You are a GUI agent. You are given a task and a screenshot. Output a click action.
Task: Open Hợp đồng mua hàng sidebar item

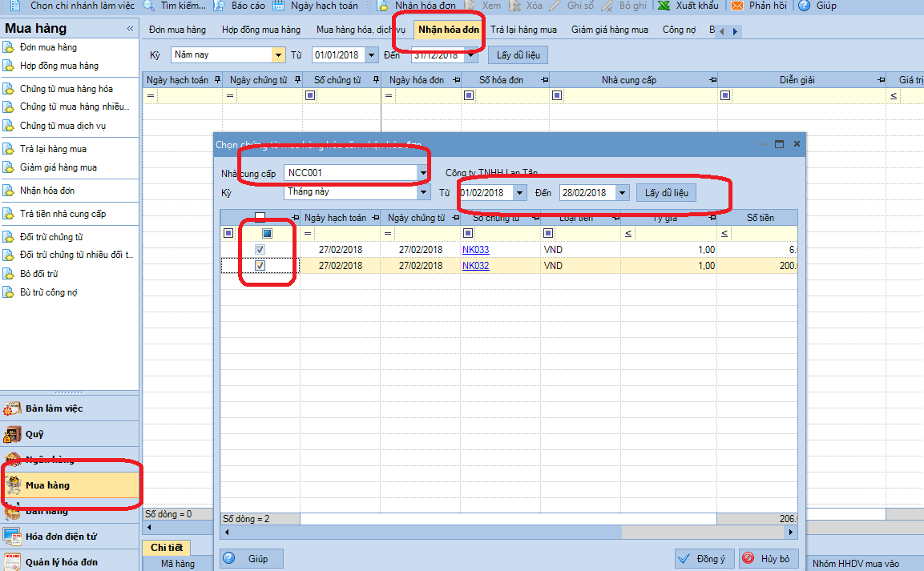coord(59,66)
